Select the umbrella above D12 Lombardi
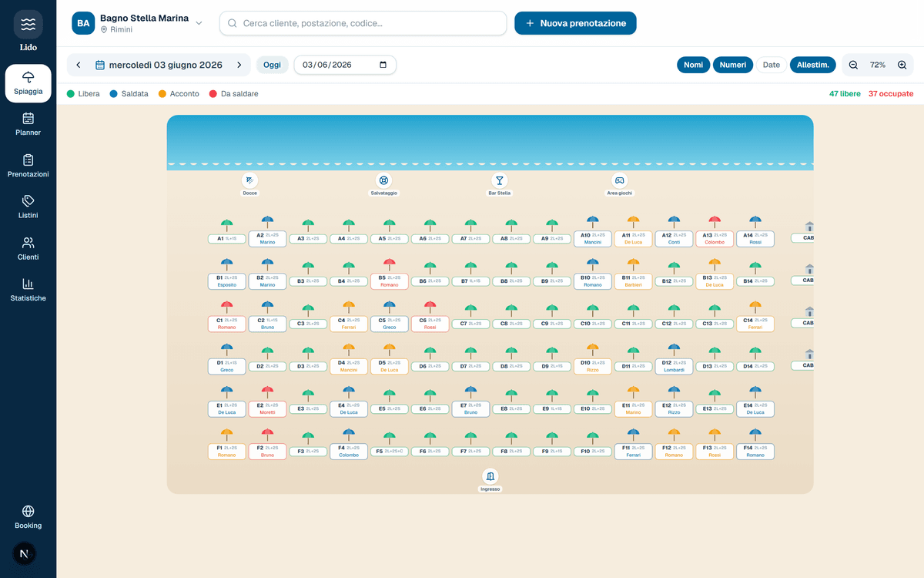Viewport: 924px width, 578px height. pos(674,351)
